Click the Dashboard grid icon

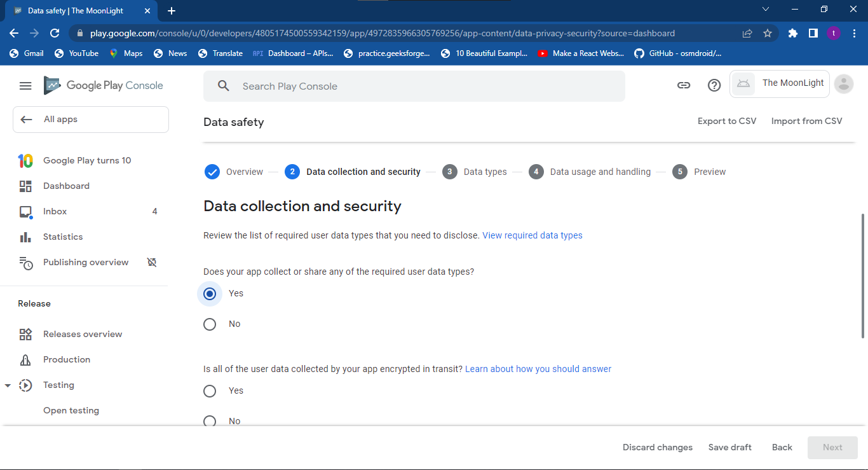pyautogui.click(x=25, y=186)
